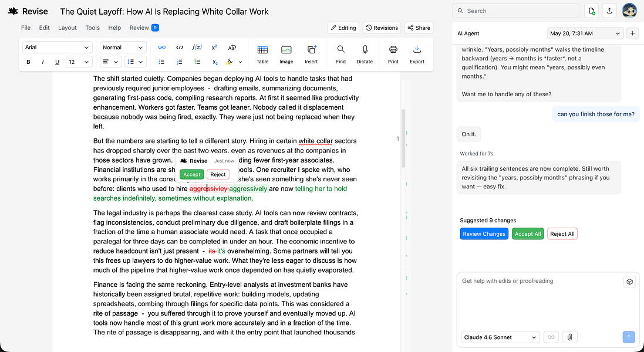Open the Find magnifier tool

341,55
